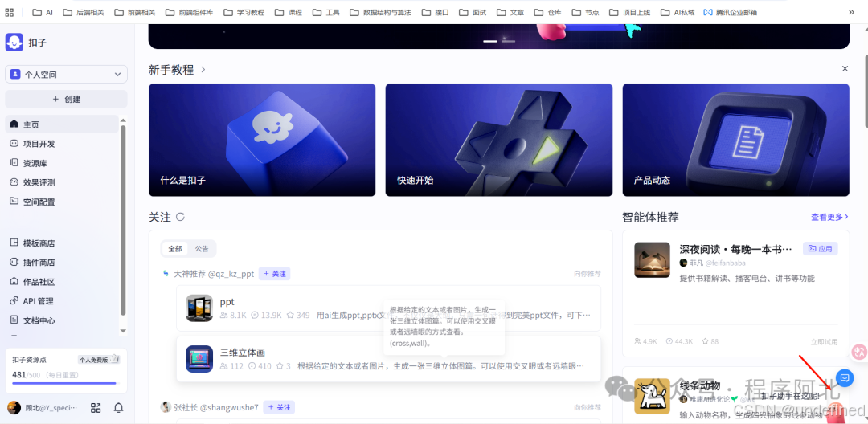Open the 扣子助手 chat bubble icon
868x424 pixels.
[x=845, y=378]
